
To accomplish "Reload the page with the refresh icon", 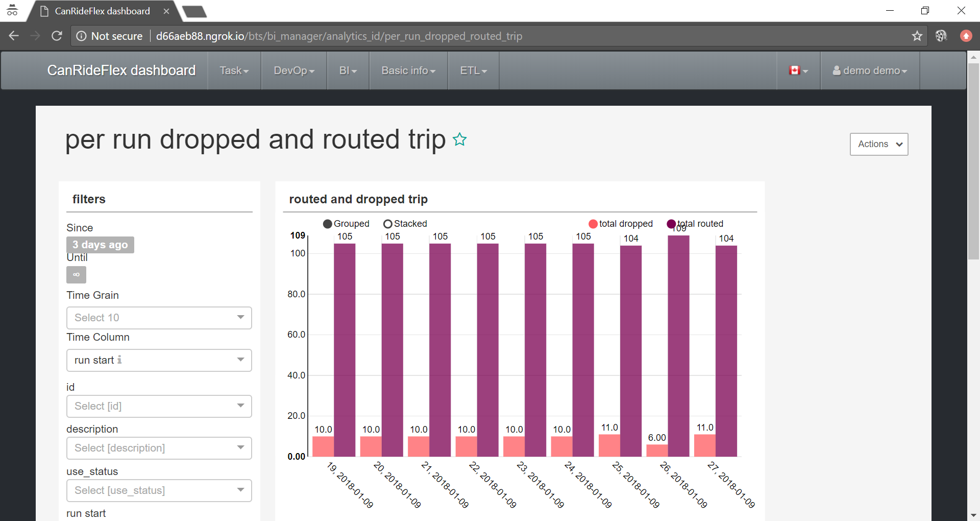I will [x=57, y=36].
